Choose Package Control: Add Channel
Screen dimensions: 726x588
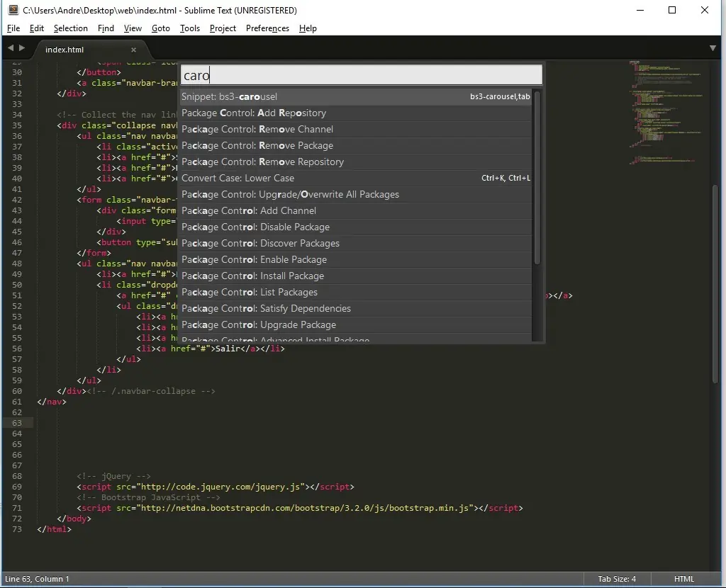(x=356, y=210)
